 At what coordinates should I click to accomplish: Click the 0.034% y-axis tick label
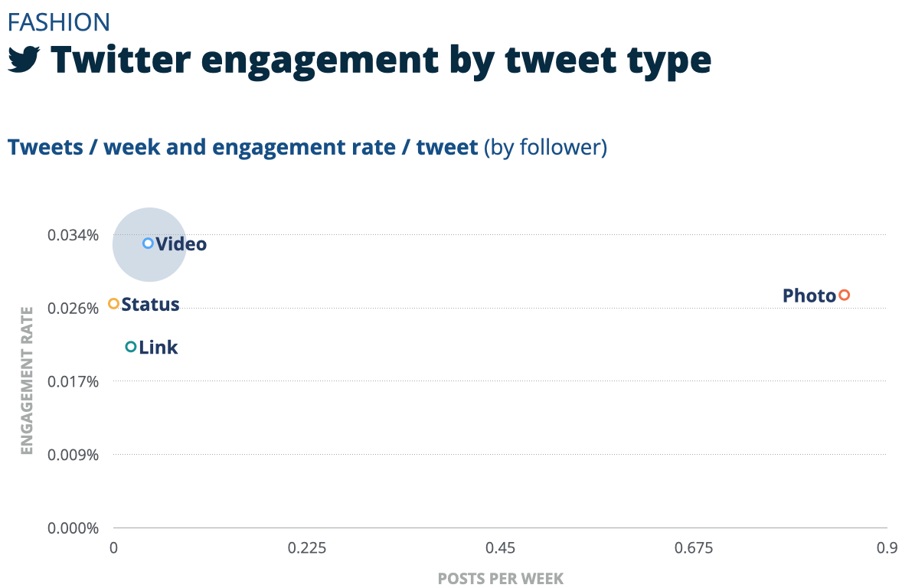[x=74, y=234]
